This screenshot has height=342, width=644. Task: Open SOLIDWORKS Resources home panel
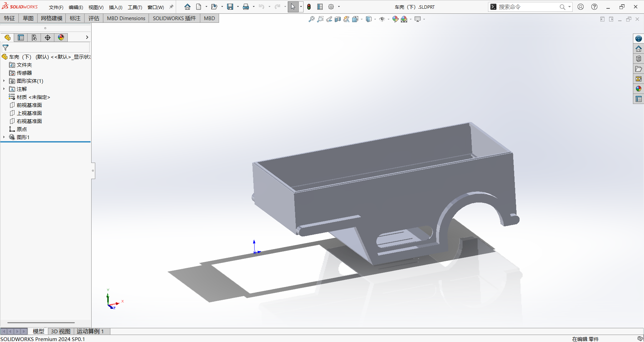pos(639,48)
